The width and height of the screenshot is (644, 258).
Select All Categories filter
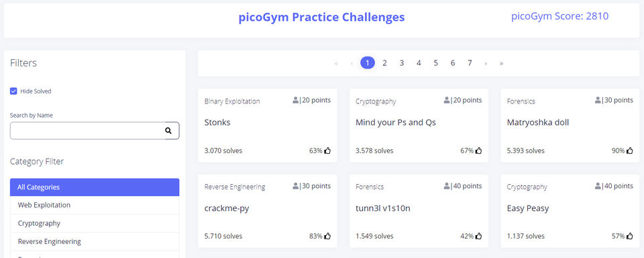(95, 187)
